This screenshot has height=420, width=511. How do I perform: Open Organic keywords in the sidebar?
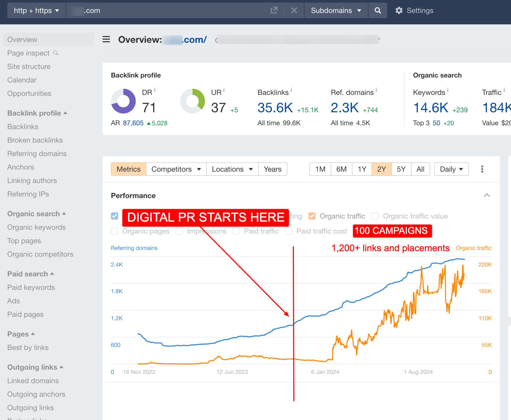coord(36,227)
